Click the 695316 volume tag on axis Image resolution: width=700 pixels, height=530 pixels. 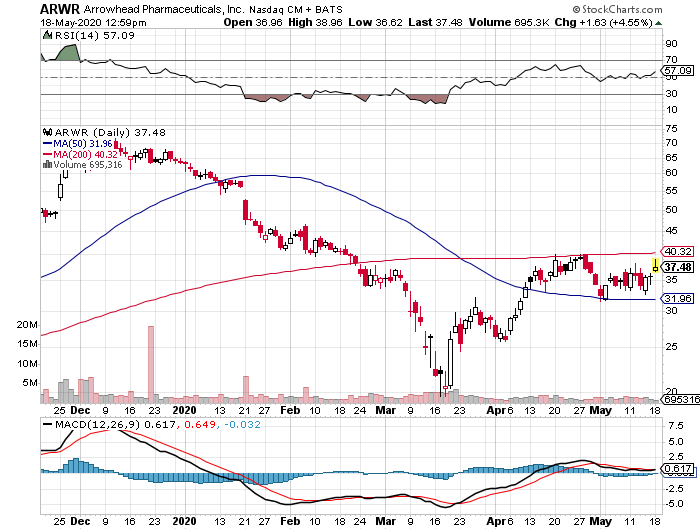click(x=680, y=399)
